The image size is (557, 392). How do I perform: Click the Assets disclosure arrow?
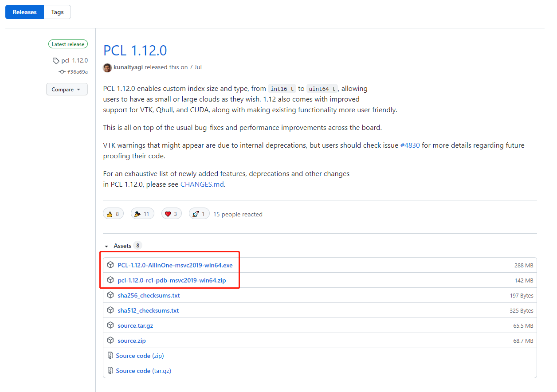[x=106, y=245]
